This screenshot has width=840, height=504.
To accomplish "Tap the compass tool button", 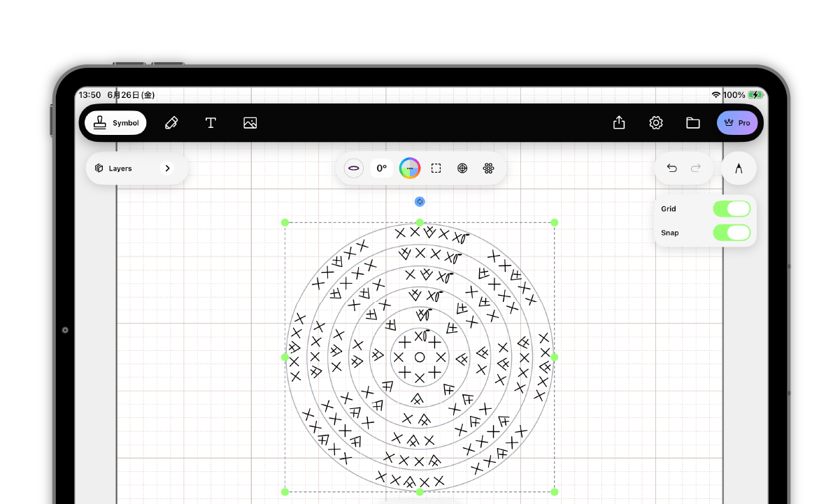I will [739, 168].
